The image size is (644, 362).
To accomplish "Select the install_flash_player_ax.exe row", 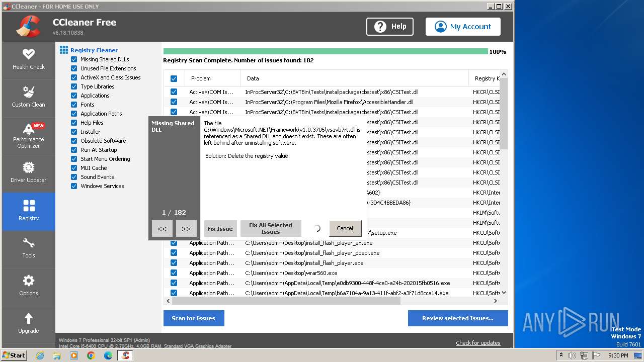I will pos(332,243).
